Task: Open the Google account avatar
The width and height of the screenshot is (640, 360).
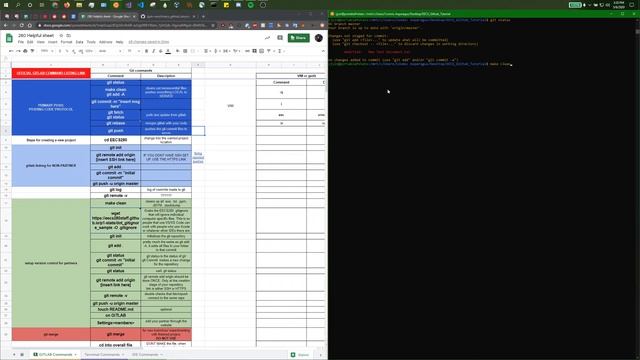Action: [x=319, y=38]
